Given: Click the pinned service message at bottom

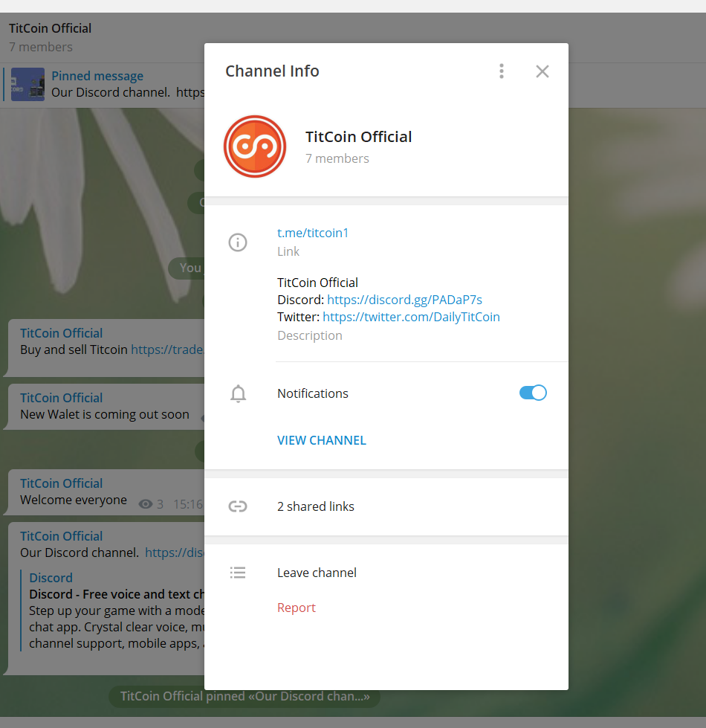Looking at the screenshot, I should point(244,697).
